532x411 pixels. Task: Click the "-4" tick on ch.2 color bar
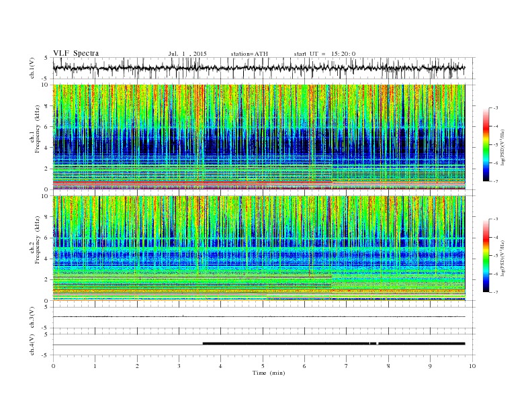point(495,237)
